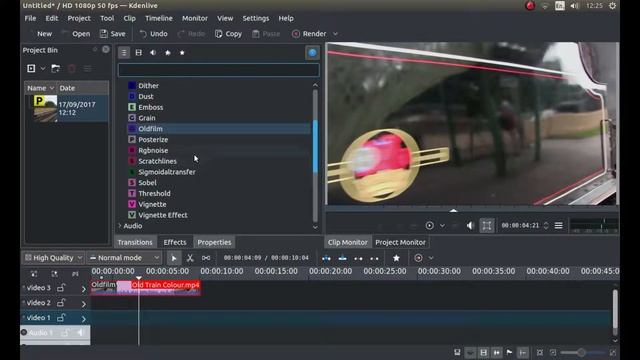This screenshot has width=640, height=360.
Task: Toggle show audio thumbnails in status bar
Action: (497, 352)
